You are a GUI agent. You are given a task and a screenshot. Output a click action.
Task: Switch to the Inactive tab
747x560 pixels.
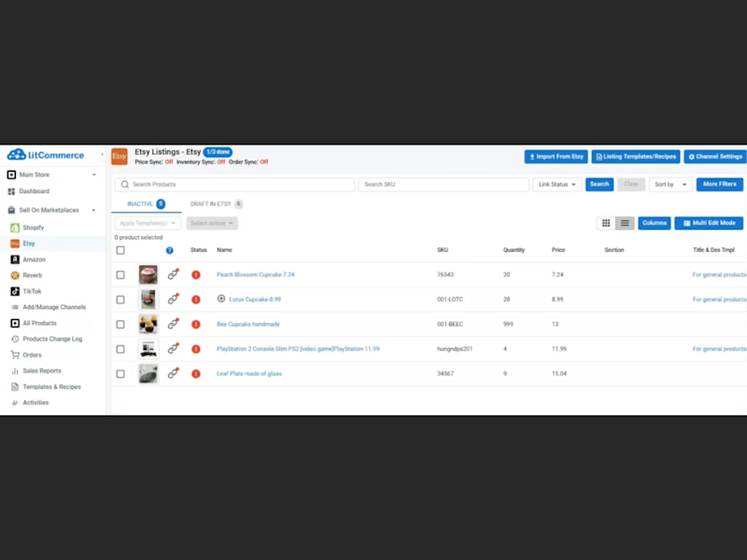146,203
